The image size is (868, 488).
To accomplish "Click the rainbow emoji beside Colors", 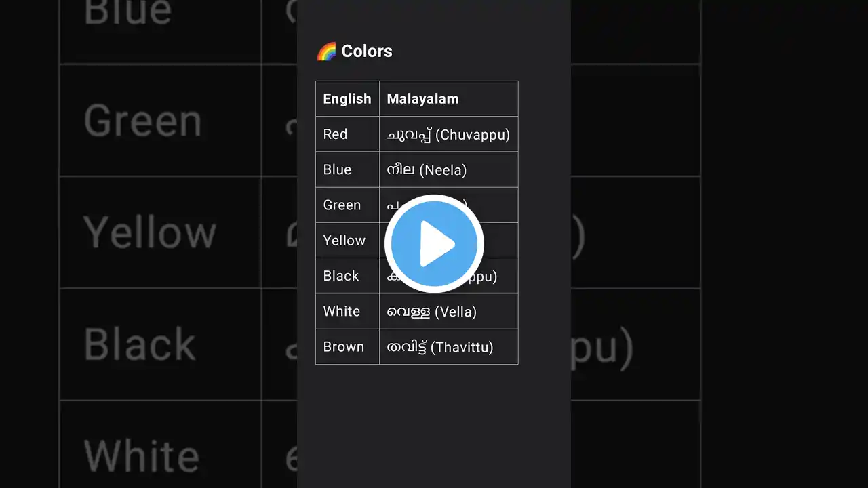I will point(326,52).
